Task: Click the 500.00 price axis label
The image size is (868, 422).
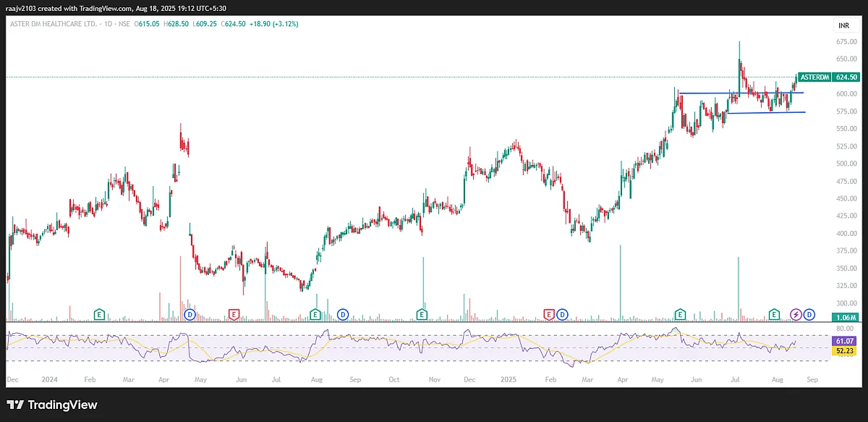Action: (846, 164)
